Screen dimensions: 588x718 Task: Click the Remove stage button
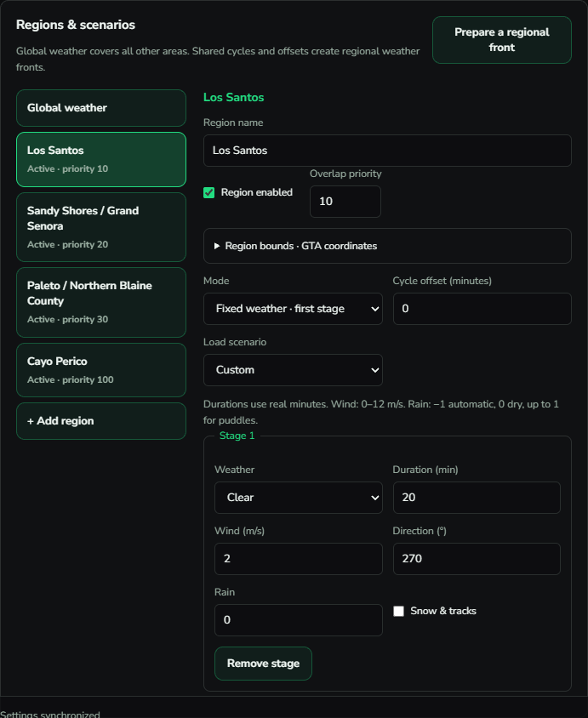[x=263, y=664]
